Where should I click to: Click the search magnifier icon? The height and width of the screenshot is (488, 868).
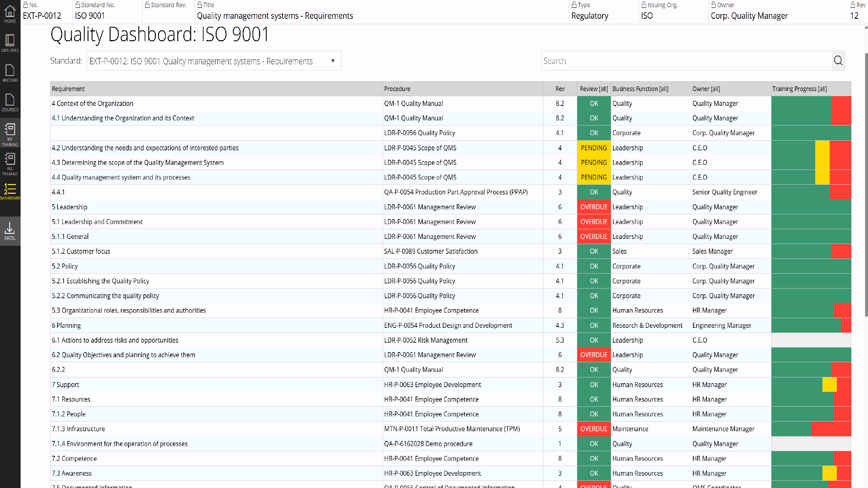pos(838,61)
